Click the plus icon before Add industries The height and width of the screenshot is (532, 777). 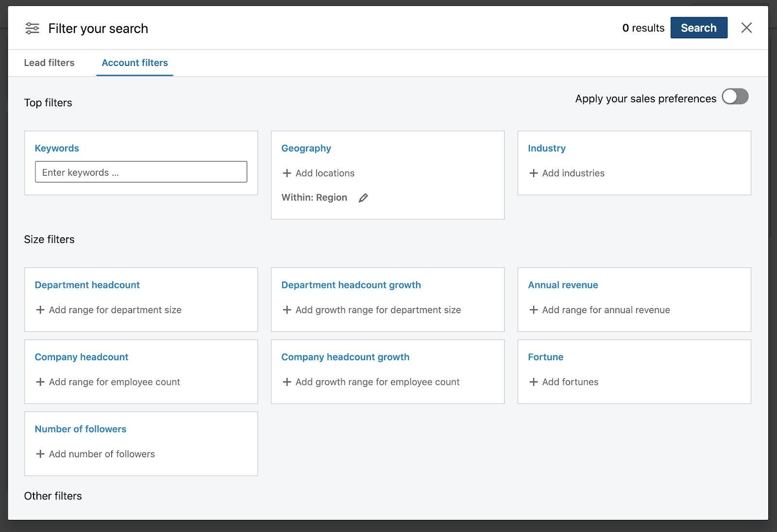(x=534, y=173)
